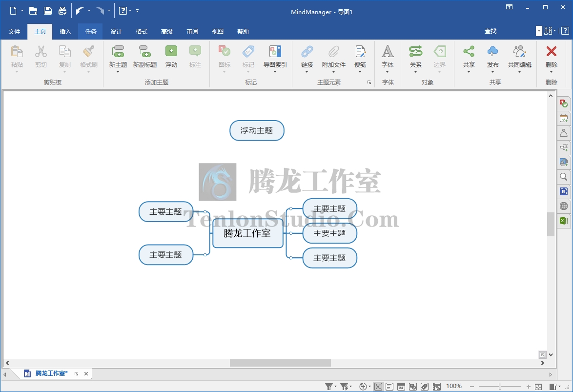This screenshot has width=573, height=392.
Task: Switch to the 插入 ribbon tab
Action: [x=65, y=31]
